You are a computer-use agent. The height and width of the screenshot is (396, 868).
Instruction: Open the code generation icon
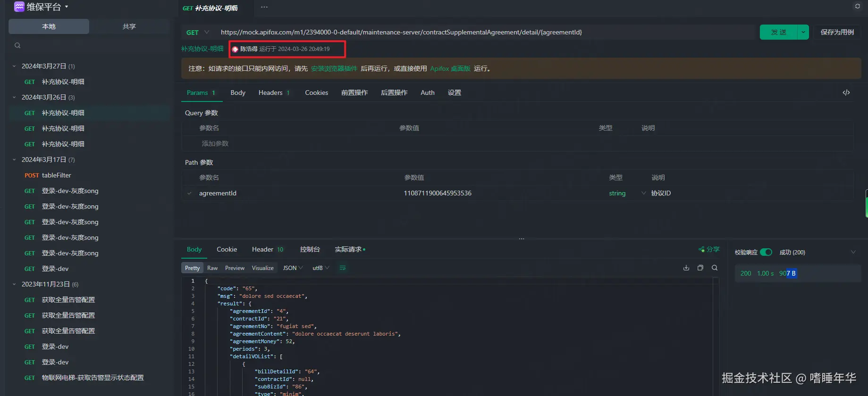846,93
